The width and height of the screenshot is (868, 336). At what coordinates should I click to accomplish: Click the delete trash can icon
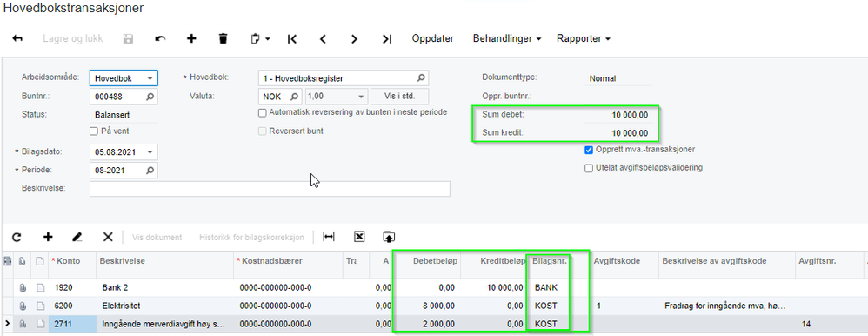tap(224, 39)
